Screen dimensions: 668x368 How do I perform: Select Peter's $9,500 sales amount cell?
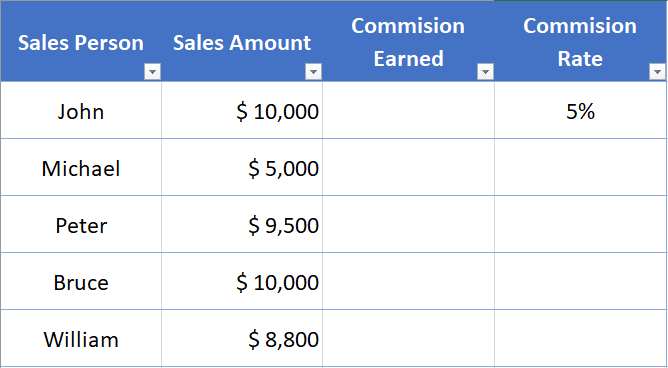(242, 224)
